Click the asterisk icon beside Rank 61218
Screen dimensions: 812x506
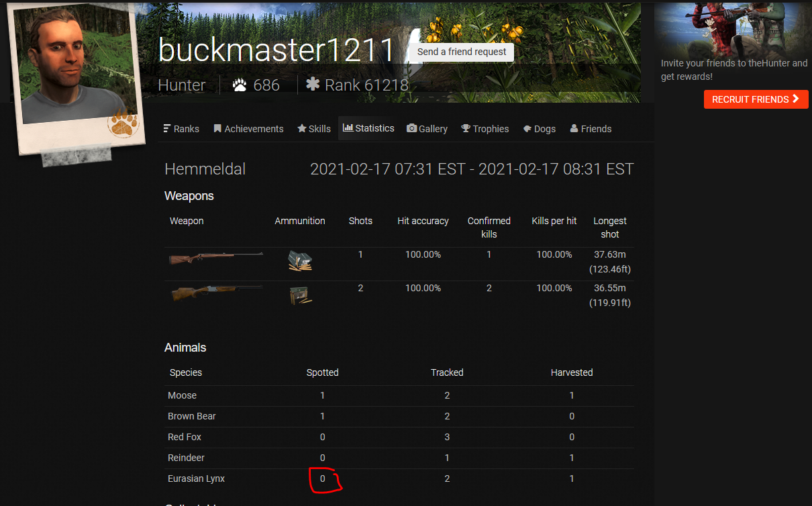pyautogui.click(x=313, y=85)
